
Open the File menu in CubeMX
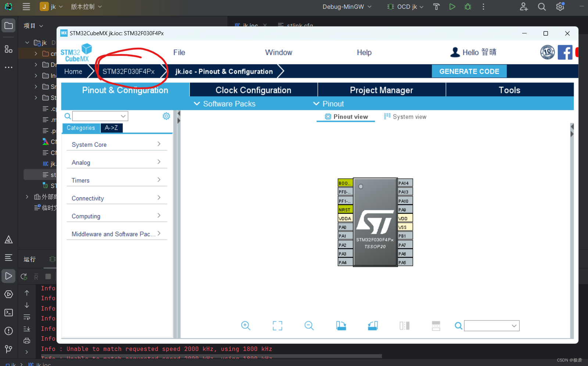(179, 52)
